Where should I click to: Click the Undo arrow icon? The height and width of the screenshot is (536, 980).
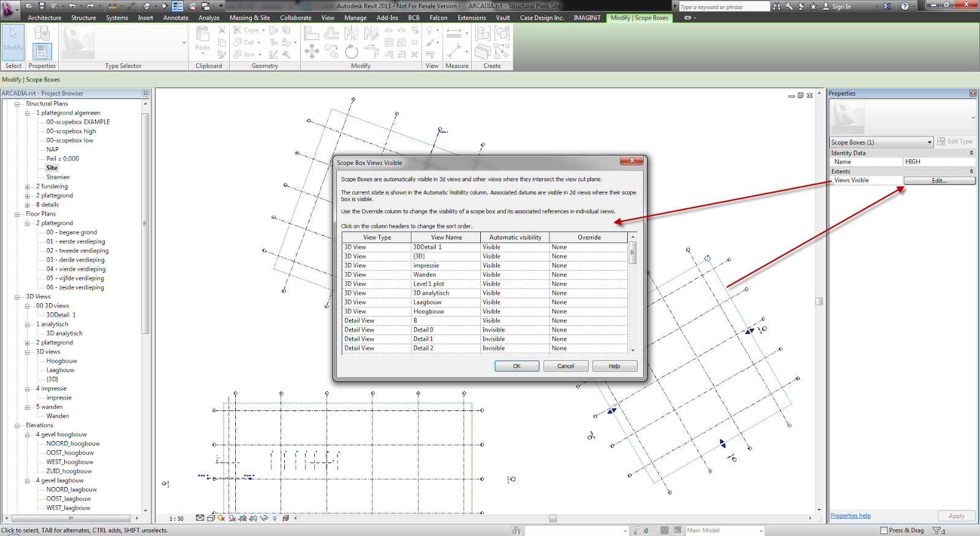(72, 6)
